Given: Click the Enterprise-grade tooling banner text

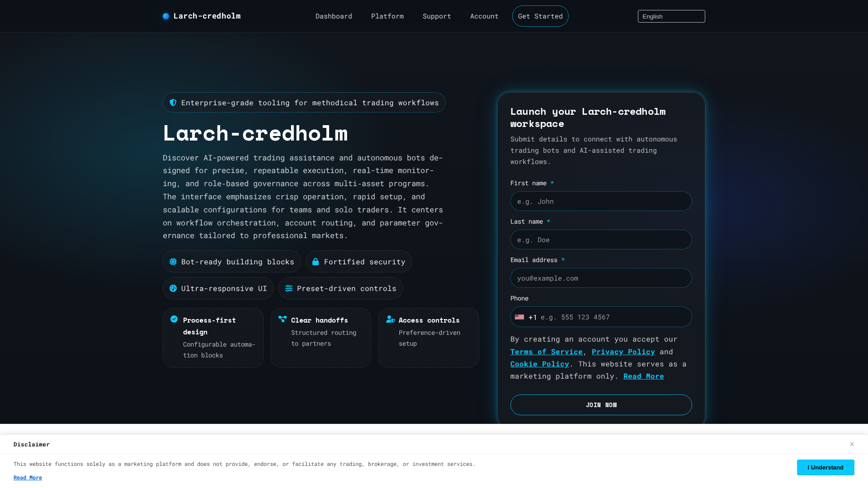Looking at the screenshot, I should click(x=310, y=103).
